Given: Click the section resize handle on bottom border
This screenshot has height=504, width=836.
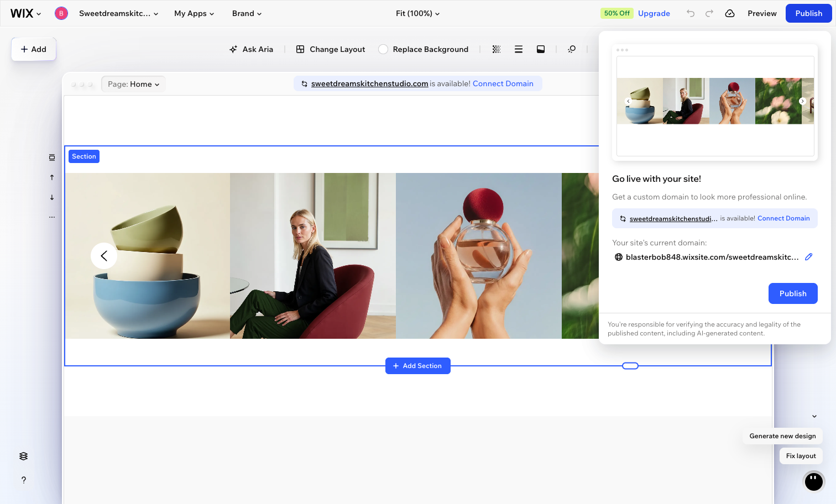Looking at the screenshot, I should (x=630, y=366).
